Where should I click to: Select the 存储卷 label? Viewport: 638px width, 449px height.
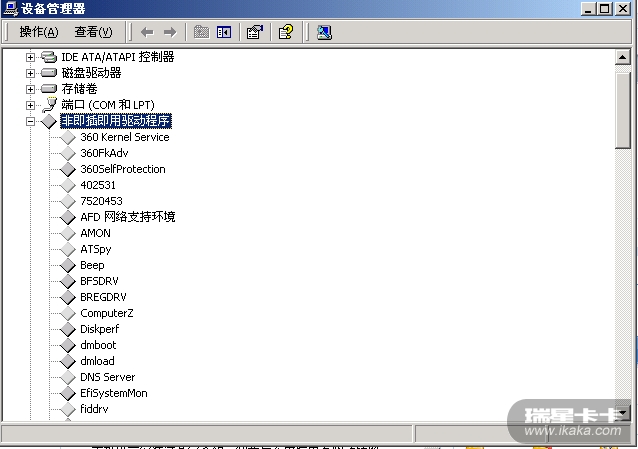79,89
